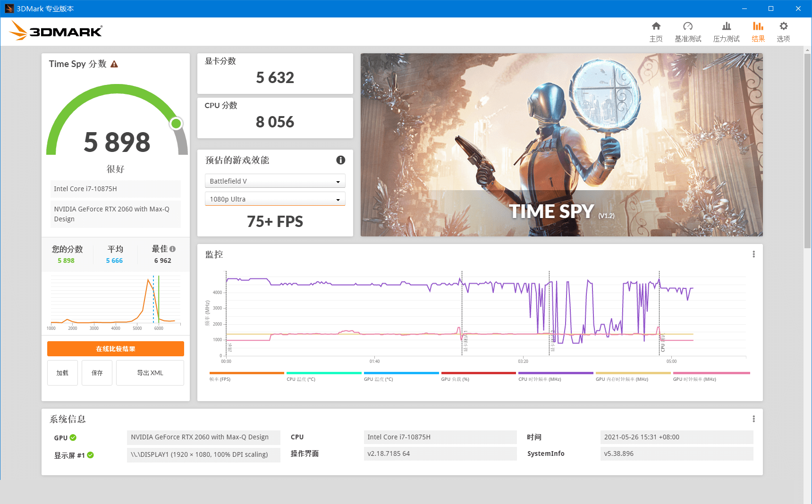
Task: Open the info icon next to 预估的游戏效能
Action: click(340, 160)
